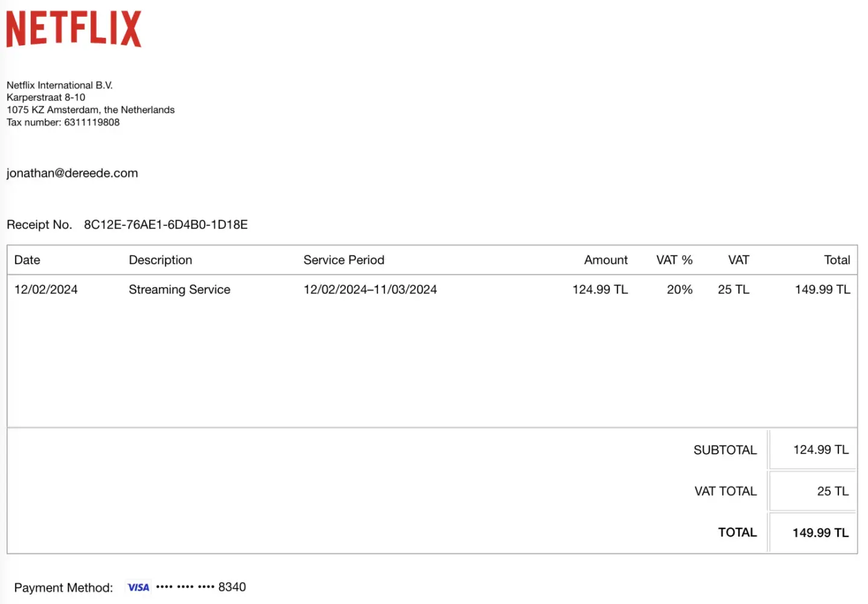
Task: Click the Receipt No. label
Action: pos(39,225)
